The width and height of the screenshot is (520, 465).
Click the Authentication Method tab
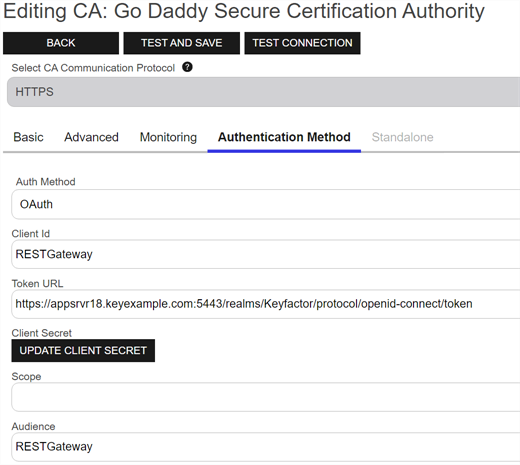click(x=284, y=137)
